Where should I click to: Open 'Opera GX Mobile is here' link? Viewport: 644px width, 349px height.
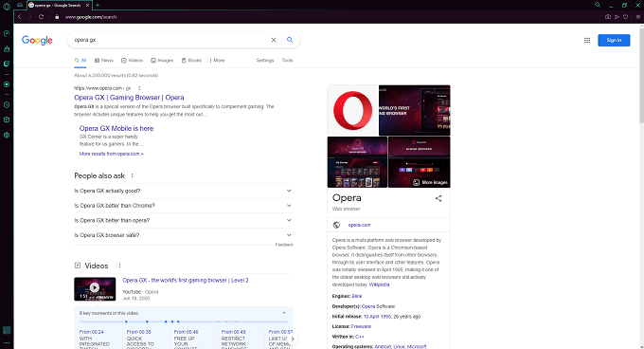point(116,129)
